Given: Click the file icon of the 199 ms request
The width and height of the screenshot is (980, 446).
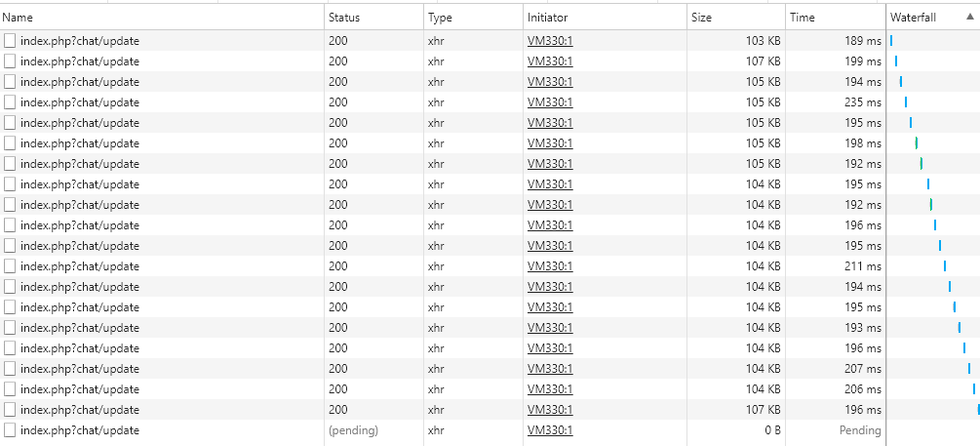Looking at the screenshot, I should click(x=10, y=61).
